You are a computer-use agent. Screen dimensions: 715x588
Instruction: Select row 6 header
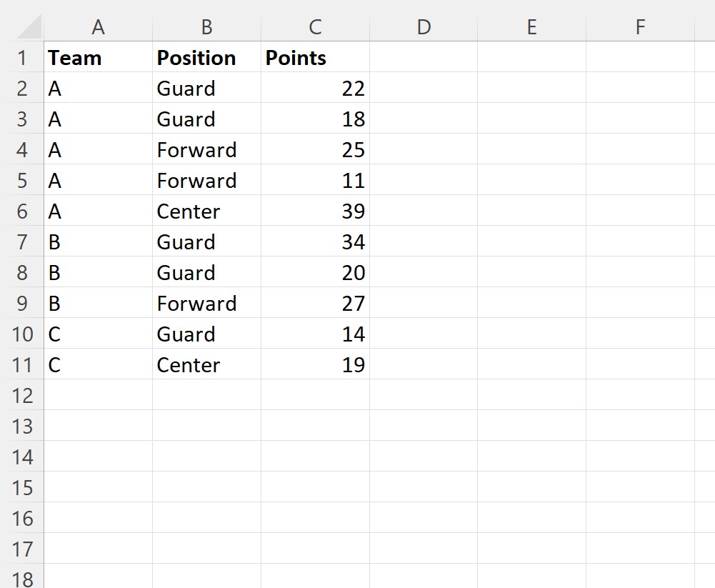click(x=22, y=211)
